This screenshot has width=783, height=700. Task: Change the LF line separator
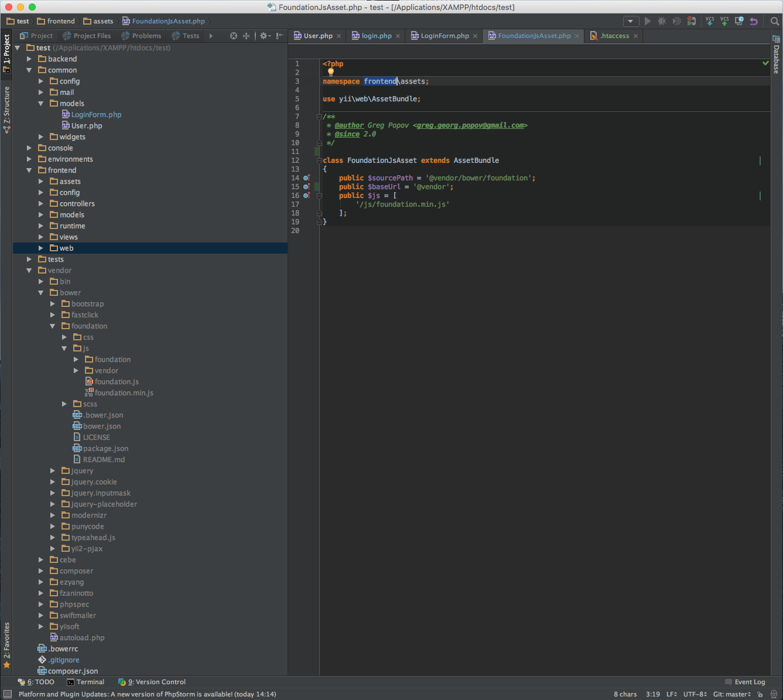click(x=671, y=694)
